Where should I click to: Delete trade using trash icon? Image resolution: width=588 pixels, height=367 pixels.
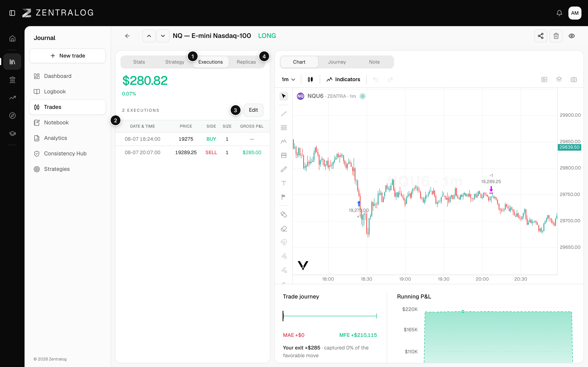556,36
